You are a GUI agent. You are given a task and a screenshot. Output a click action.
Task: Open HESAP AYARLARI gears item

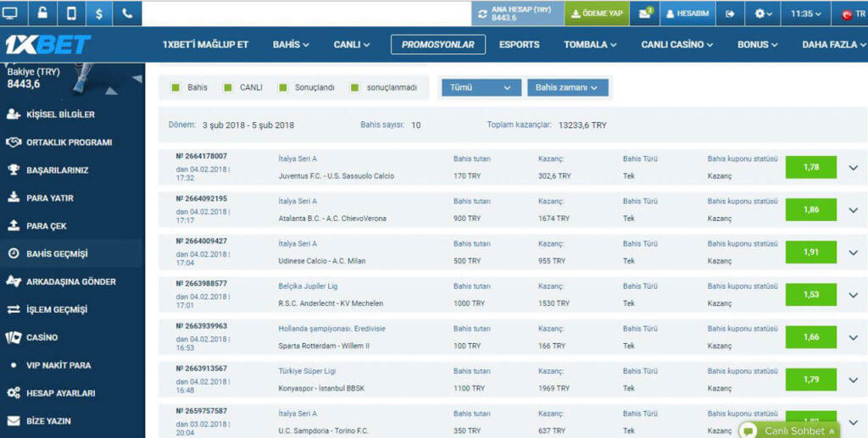(60, 393)
